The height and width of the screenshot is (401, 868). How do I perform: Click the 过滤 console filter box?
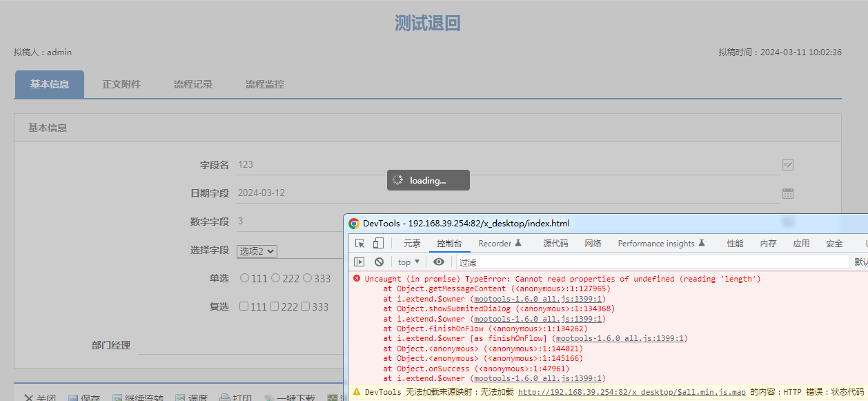(x=652, y=262)
